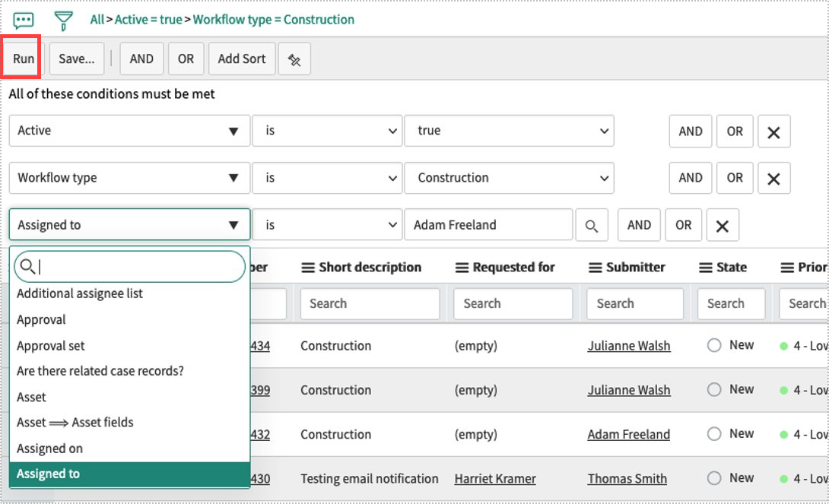Remove the Workflow type condition
This screenshot has height=504, width=829.
point(774,178)
